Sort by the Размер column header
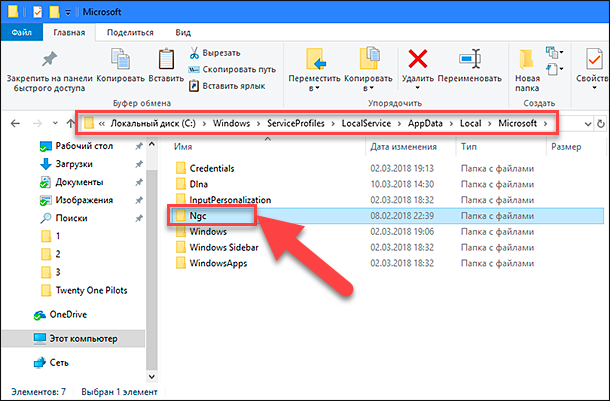 click(566, 147)
